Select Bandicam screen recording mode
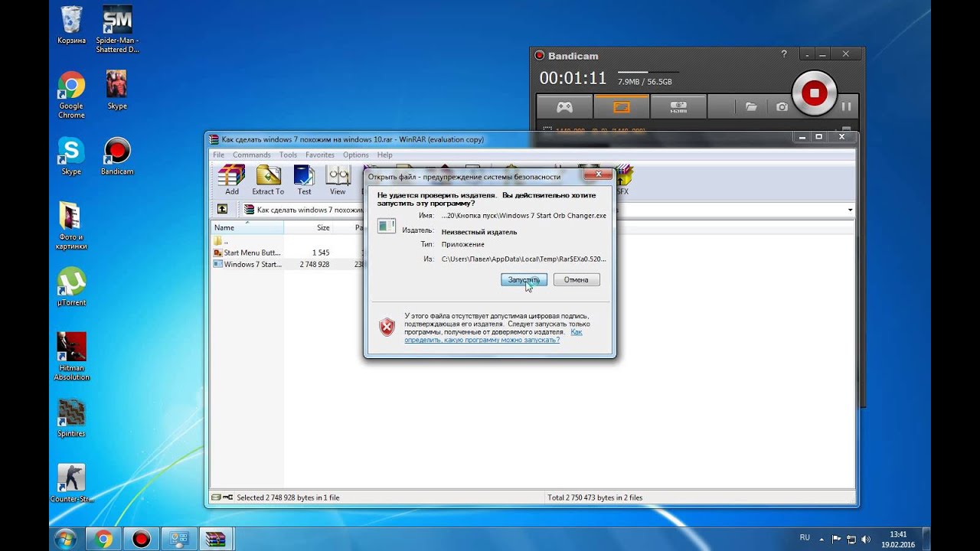 [x=622, y=107]
